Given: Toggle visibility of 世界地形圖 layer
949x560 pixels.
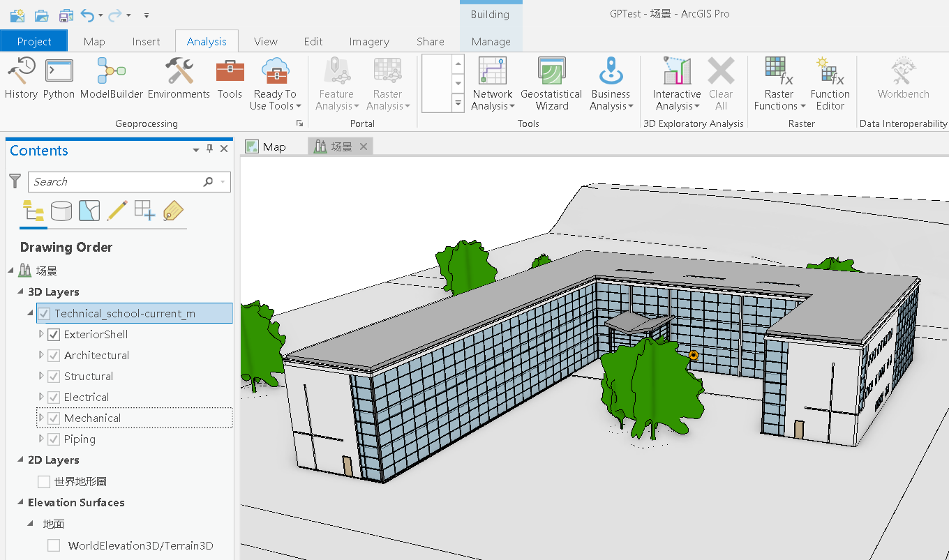Looking at the screenshot, I should click(43, 481).
